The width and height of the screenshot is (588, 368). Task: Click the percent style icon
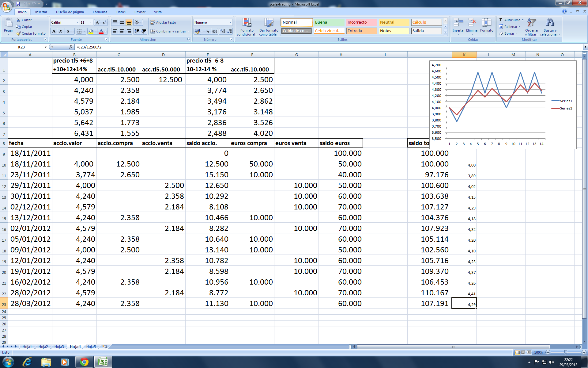tap(207, 31)
